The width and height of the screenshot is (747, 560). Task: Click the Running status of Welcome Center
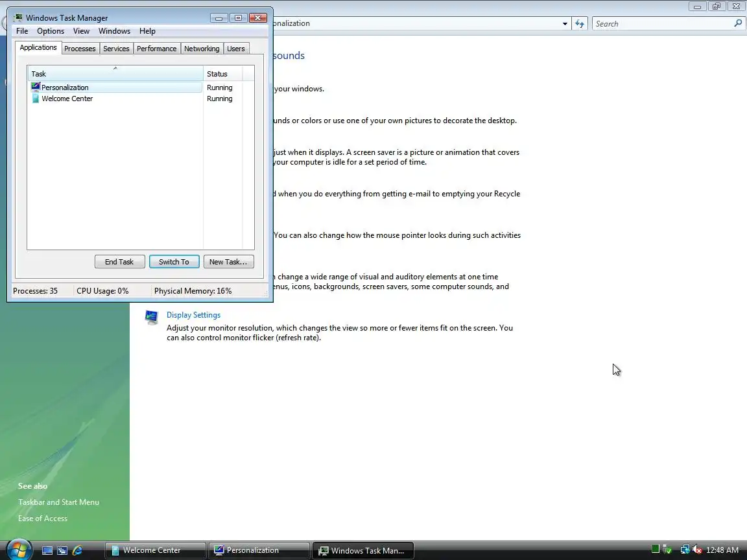tap(220, 99)
